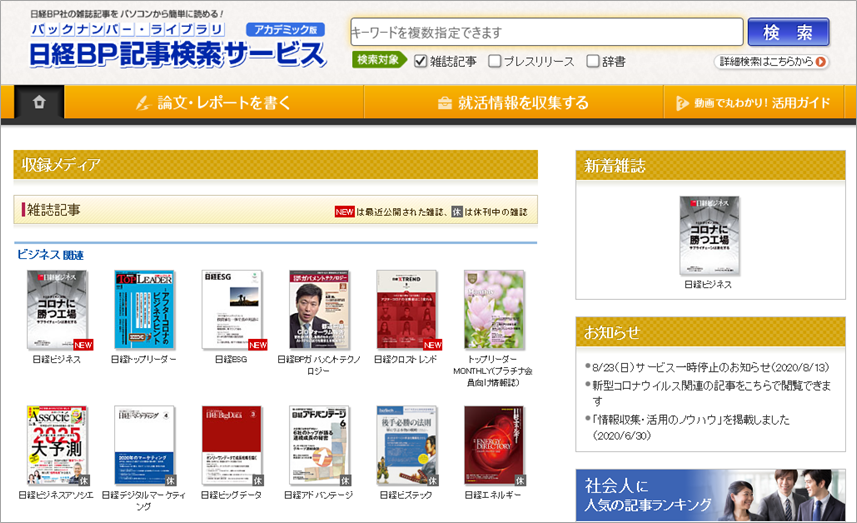Open 日経ビジネス cover in ビジネス関連

pyautogui.click(x=57, y=310)
